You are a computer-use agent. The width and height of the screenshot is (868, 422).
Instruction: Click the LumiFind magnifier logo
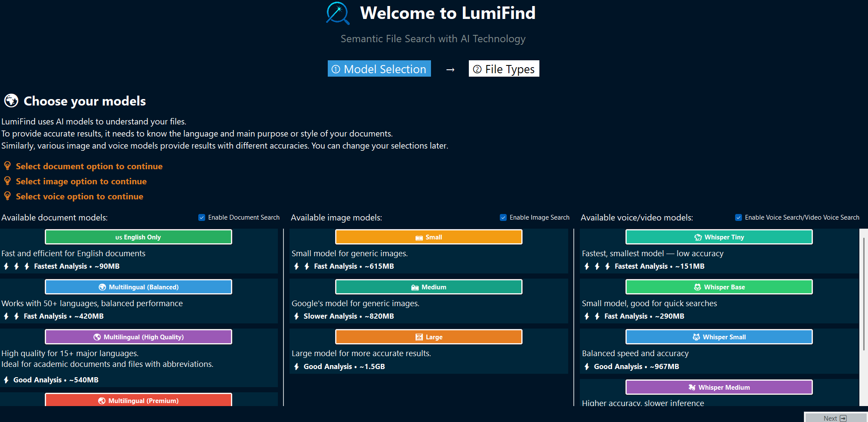pyautogui.click(x=338, y=13)
